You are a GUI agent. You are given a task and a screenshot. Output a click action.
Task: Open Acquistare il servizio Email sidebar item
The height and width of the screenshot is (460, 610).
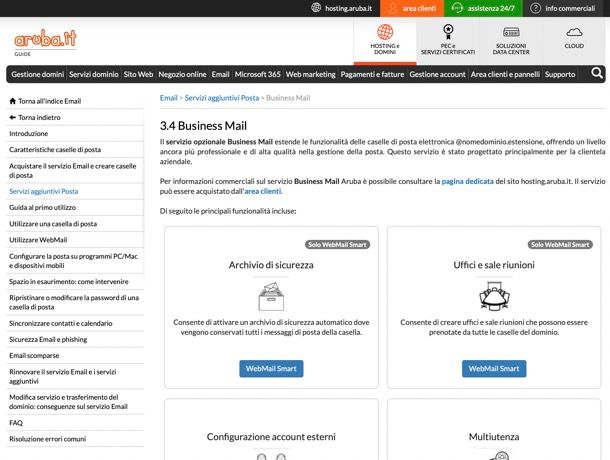pos(73,170)
